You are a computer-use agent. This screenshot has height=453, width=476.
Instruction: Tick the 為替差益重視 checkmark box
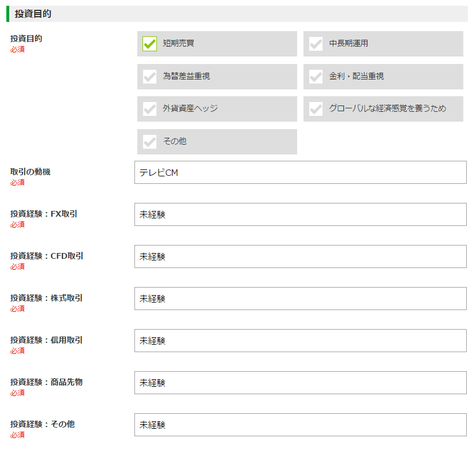pyautogui.click(x=149, y=77)
